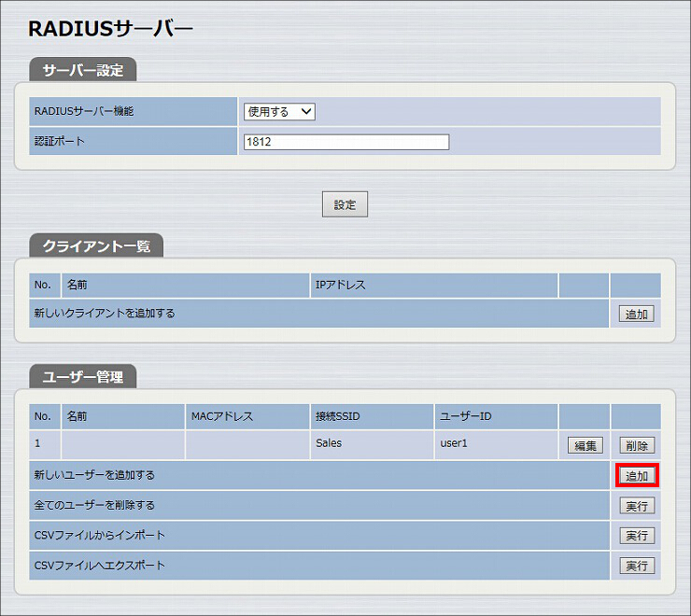Add a new client with 追加 button
Image resolution: width=691 pixels, height=616 pixels.
point(636,315)
